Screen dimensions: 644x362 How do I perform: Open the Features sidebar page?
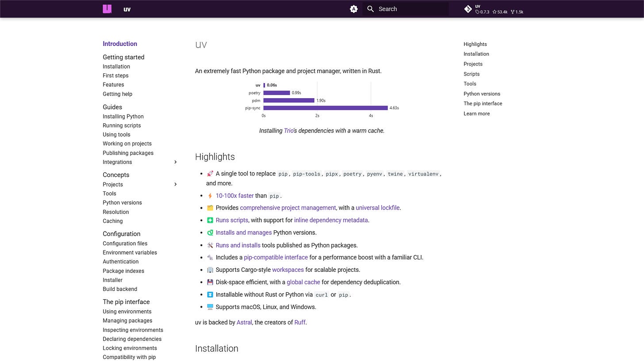click(x=113, y=84)
